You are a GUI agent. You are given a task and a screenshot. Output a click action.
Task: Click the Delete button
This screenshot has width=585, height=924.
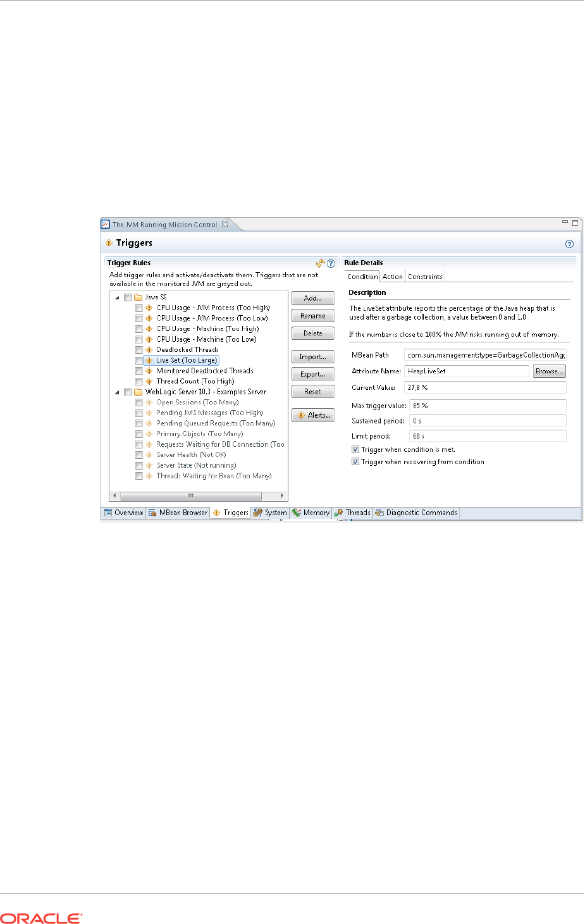313,333
